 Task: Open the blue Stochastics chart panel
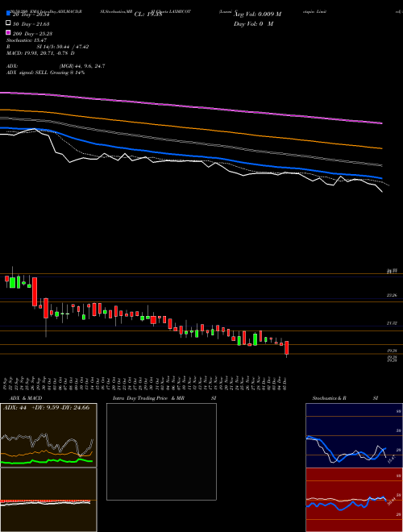click(x=355, y=435)
